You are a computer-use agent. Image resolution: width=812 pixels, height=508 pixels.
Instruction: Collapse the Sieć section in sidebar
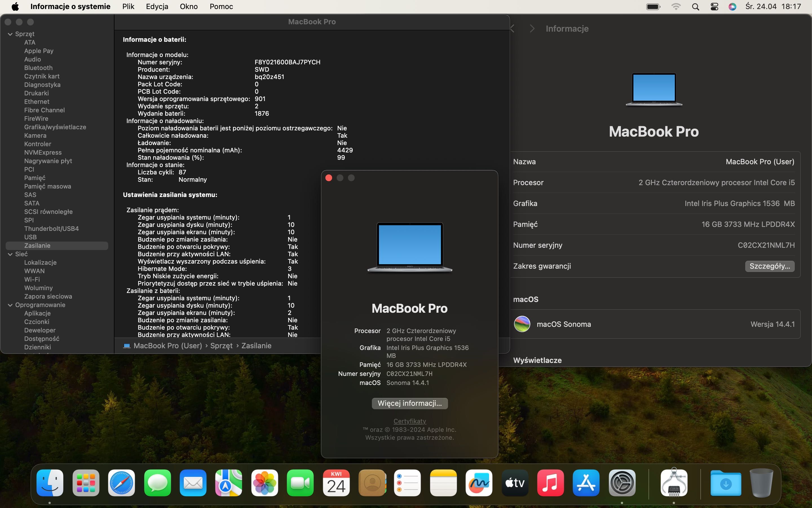10,254
